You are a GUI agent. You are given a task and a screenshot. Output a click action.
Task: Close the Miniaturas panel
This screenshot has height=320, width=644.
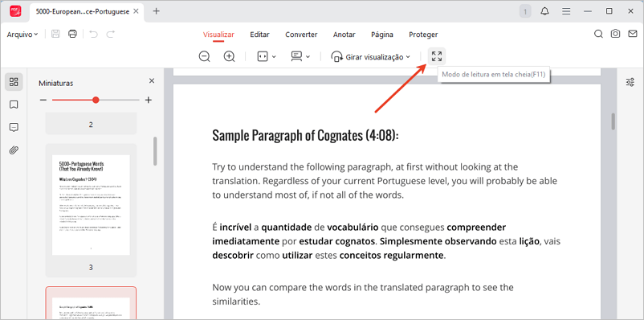pos(152,81)
